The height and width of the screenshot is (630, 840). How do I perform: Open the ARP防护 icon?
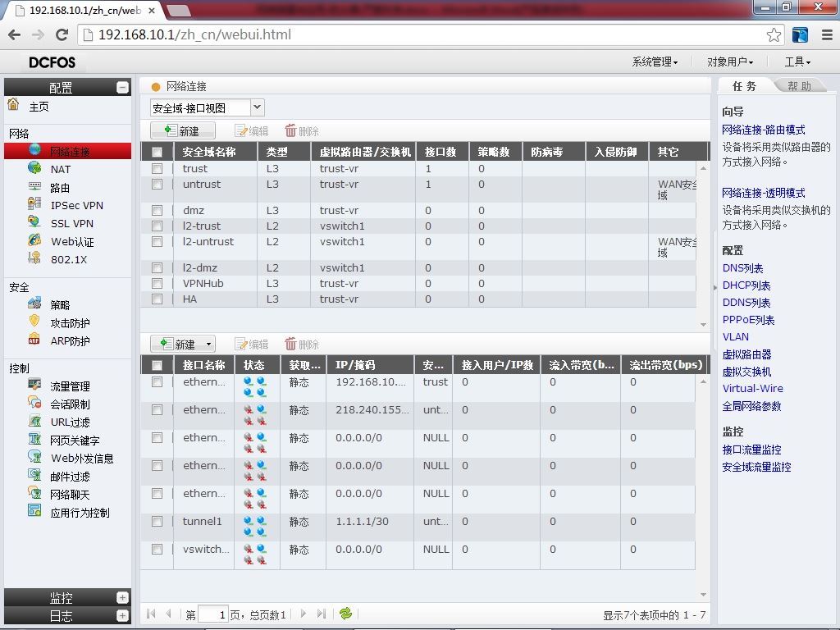(x=34, y=340)
